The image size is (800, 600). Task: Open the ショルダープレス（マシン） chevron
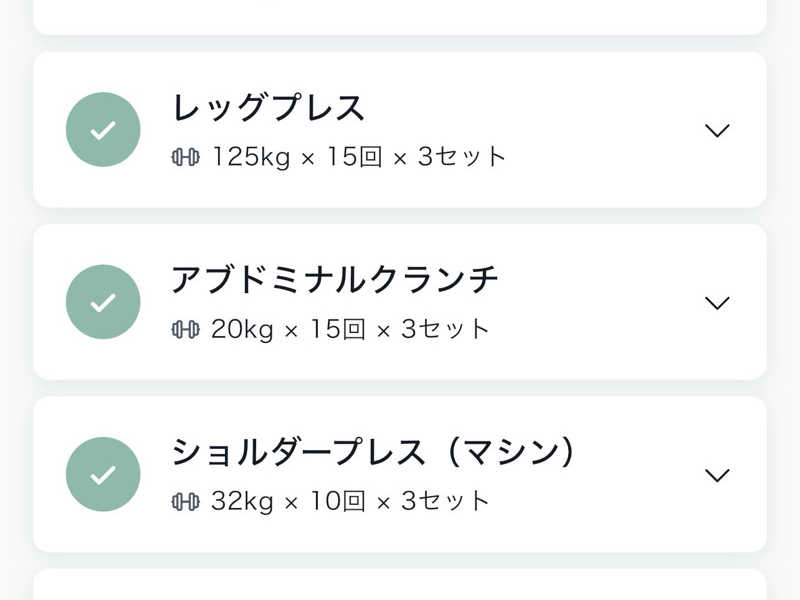coord(717,474)
